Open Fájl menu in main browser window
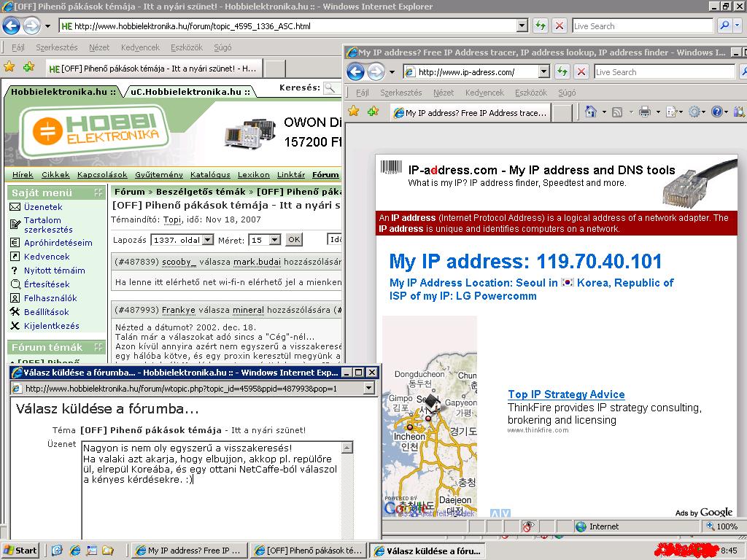 [x=18, y=47]
